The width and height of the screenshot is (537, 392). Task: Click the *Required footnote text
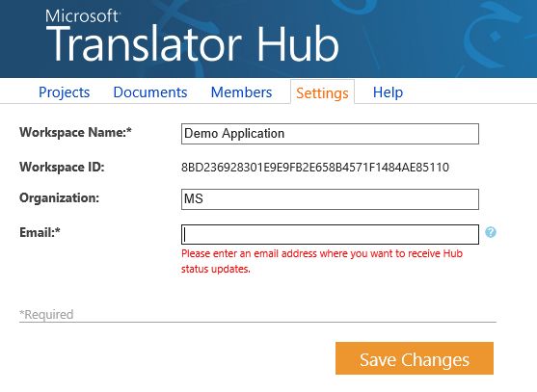pos(46,314)
